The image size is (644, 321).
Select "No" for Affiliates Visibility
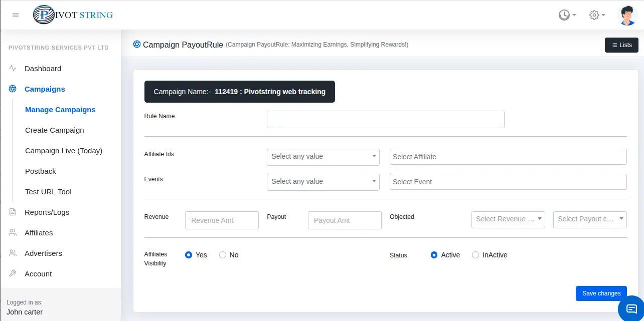pyautogui.click(x=223, y=255)
